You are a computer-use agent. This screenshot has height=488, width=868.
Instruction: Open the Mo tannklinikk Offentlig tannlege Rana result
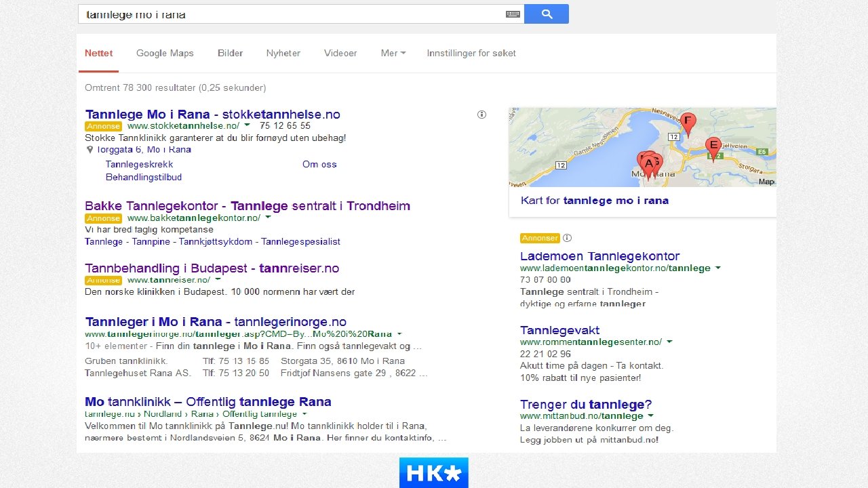point(208,401)
